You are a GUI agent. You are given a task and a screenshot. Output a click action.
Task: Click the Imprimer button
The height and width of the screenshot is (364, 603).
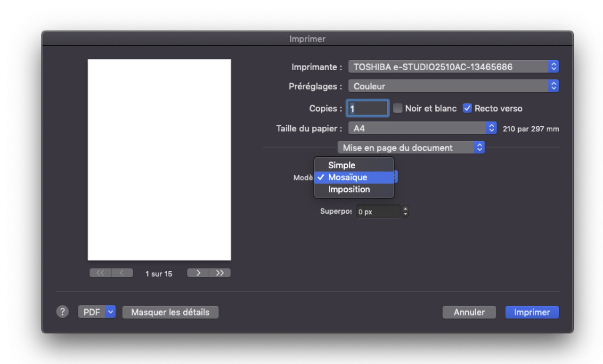coord(532,312)
